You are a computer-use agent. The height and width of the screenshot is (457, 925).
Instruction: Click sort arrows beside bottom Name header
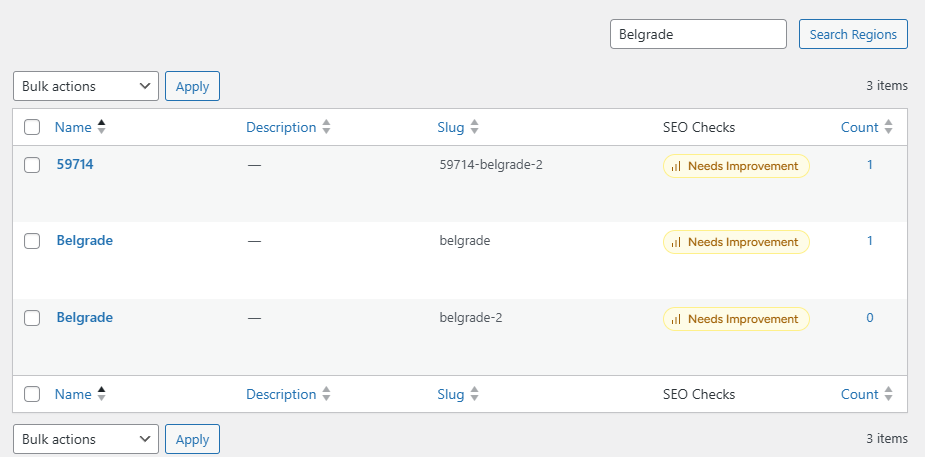click(x=101, y=394)
